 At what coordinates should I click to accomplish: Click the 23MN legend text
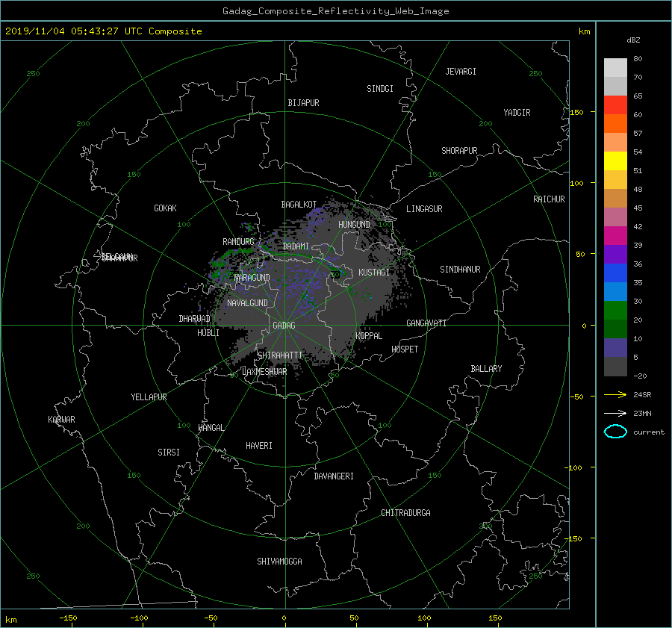pos(642,413)
